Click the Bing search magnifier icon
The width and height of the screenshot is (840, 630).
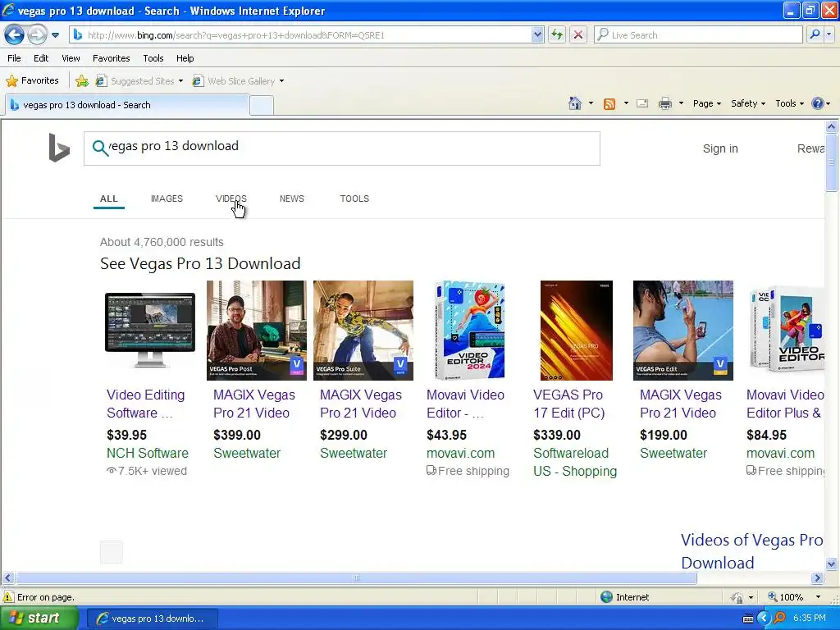coord(99,148)
